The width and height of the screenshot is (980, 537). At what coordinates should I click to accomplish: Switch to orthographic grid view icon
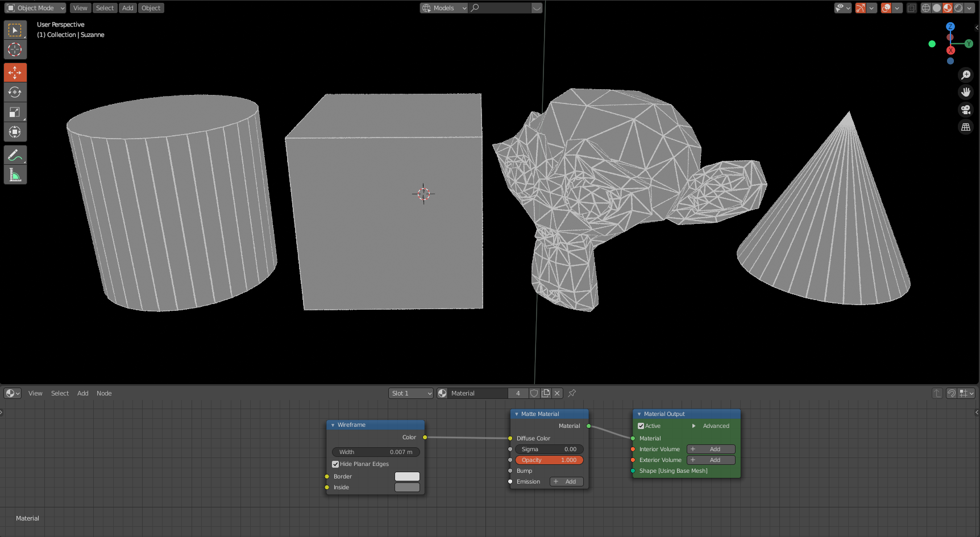point(965,127)
